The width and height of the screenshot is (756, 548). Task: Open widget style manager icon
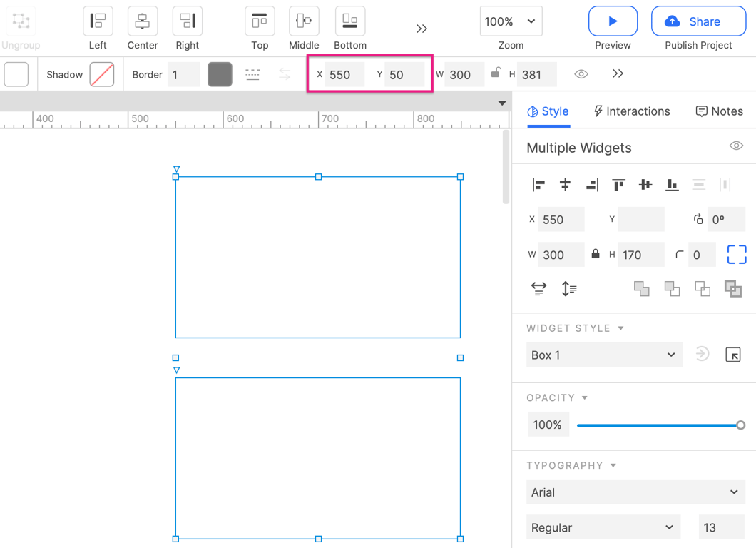pos(732,355)
